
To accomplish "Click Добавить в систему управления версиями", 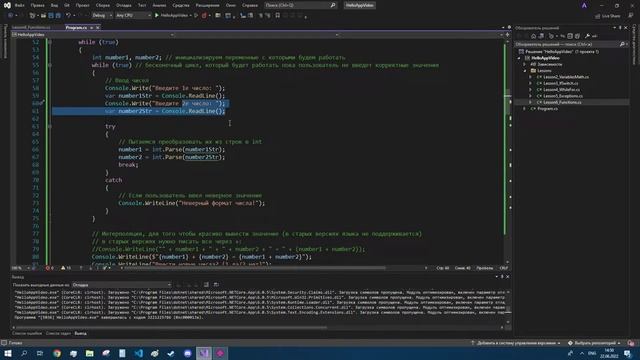I will point(515,343).
